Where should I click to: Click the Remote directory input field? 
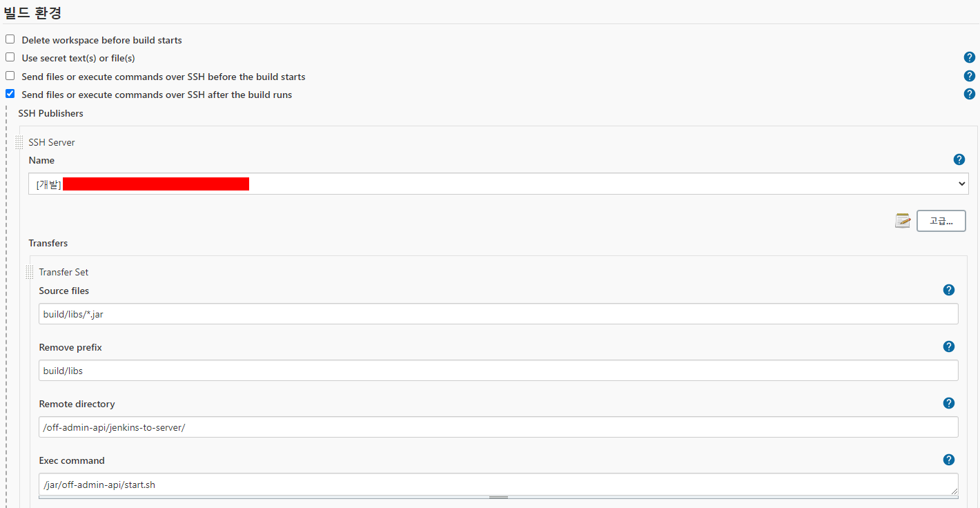point(498,427)
